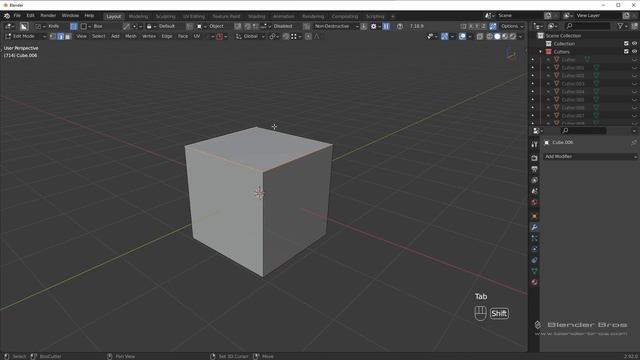Toggle snapping magnet icon
The height and width of the screenshot is (360, 640).
pyautogui.click(x=286, y=36)
